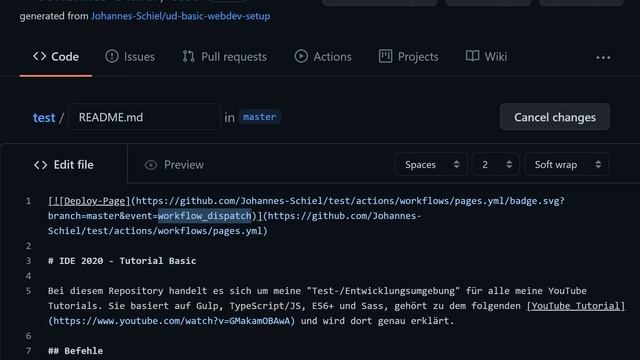This screenshot has width=640, height=360.
Task: Click the [![Deploy-Page] text on line 1
Action: (89, 201)
